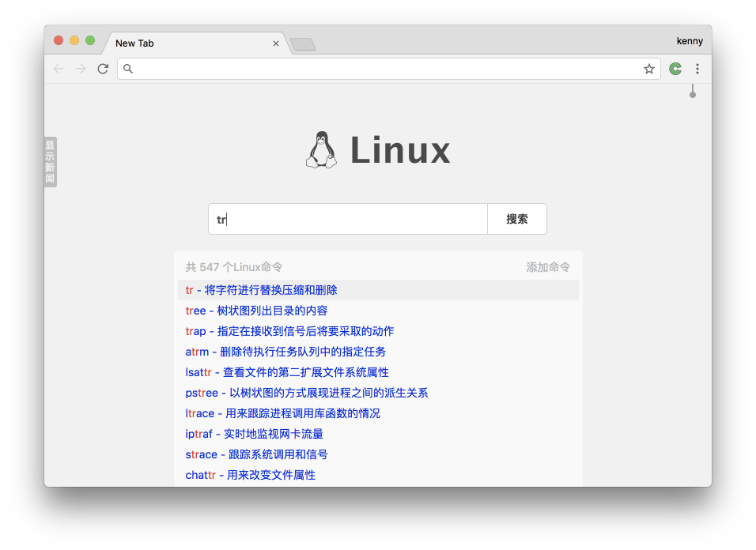This screenshot has width=756, height=550.
Task: Open pstree command result
Action: pos(378,393)
